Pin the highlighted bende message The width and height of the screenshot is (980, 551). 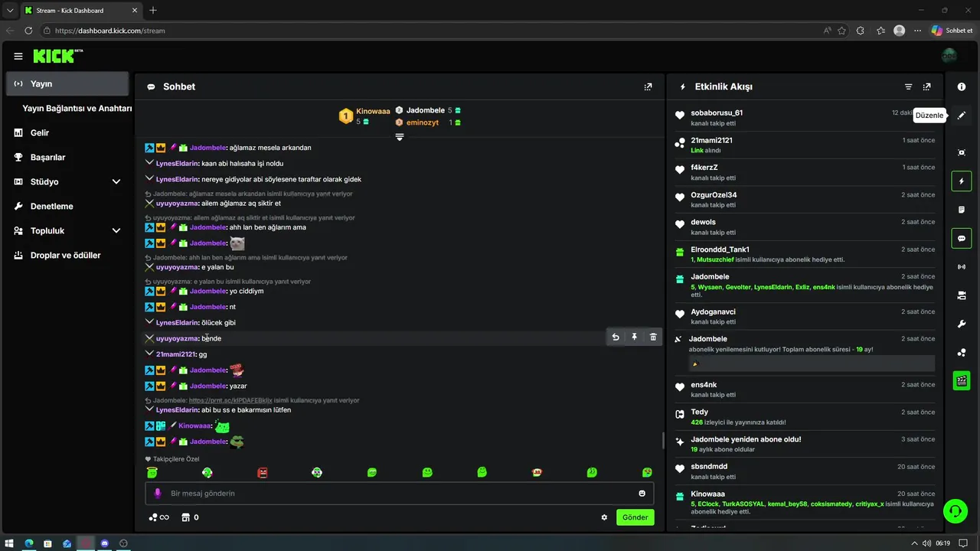click(x=635, y=337)
